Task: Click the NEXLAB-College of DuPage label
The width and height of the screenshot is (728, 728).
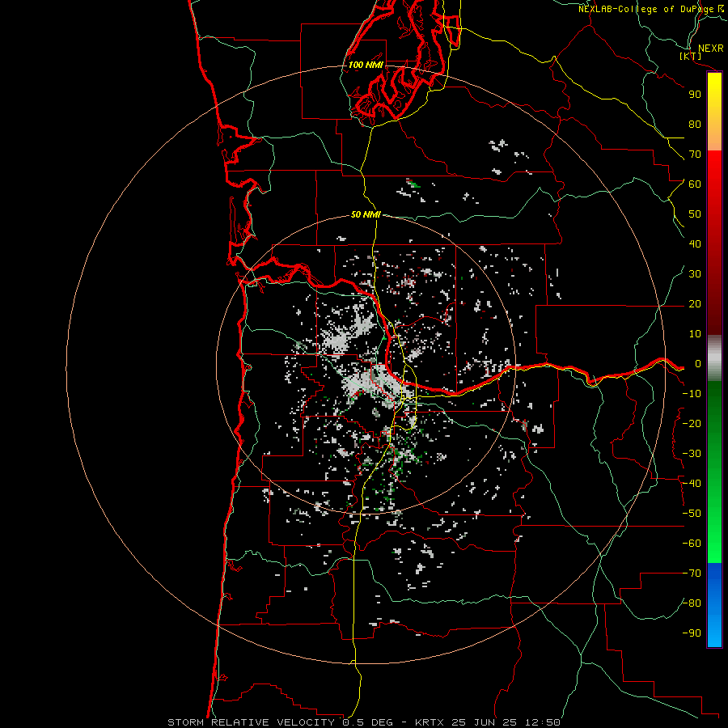Action: pos(645,9)
